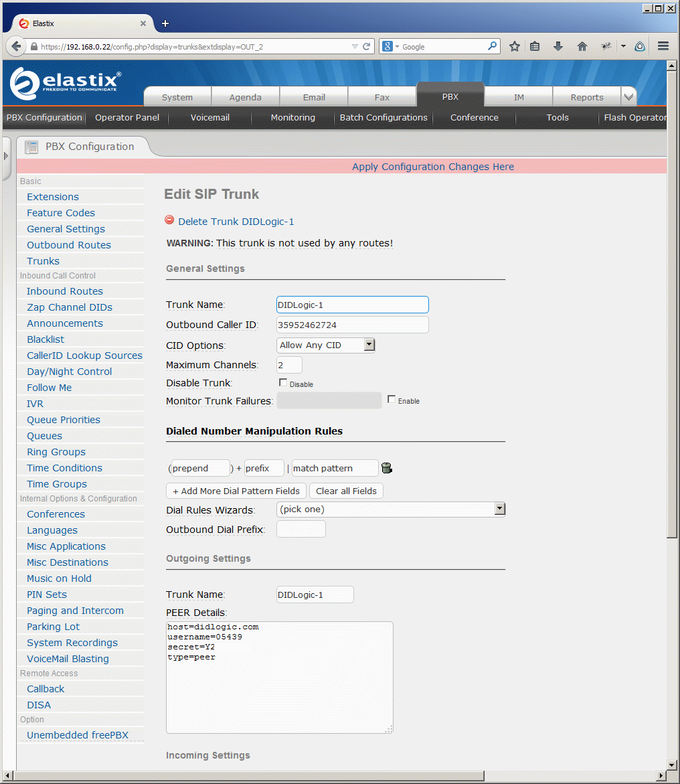Click the vertical scrollbar down arrow
Viewport: 680px width, 784px height.
point(672,765)
